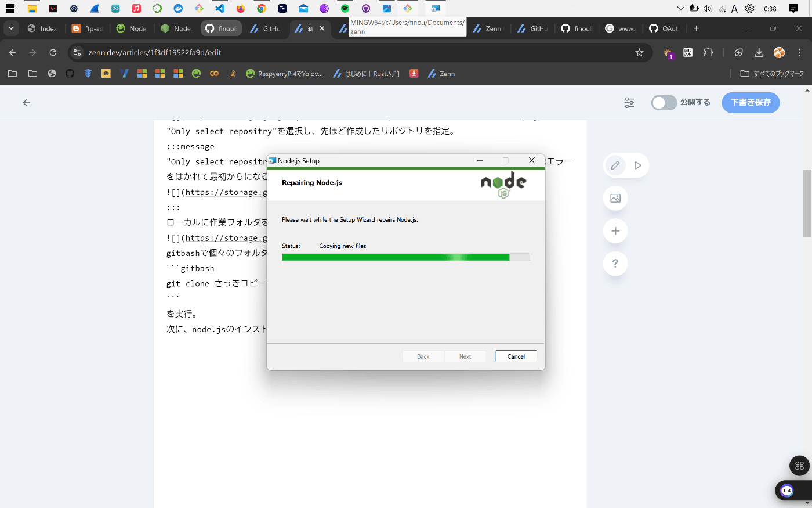Click Cancel in Node.js Setup dialog
Viewport: 812px width, 508px height.
coord(516,356)
